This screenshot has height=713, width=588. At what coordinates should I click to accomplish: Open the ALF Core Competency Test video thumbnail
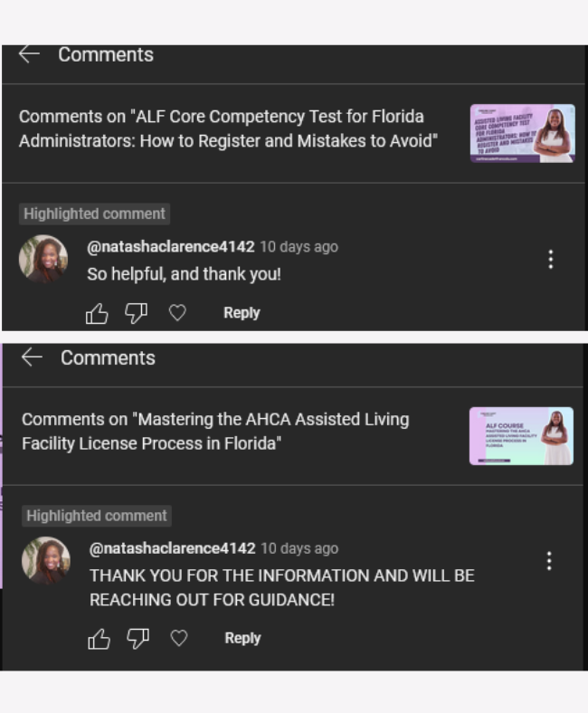click(523, 133)
